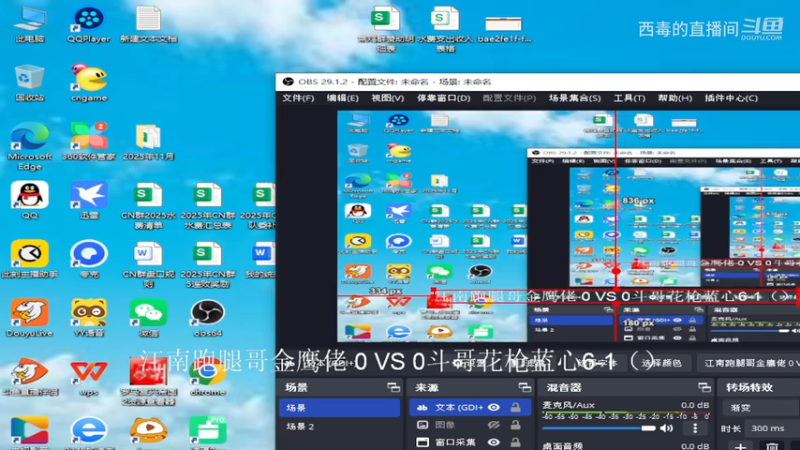Launch the QQ penguin shortcut

point(30,201)
